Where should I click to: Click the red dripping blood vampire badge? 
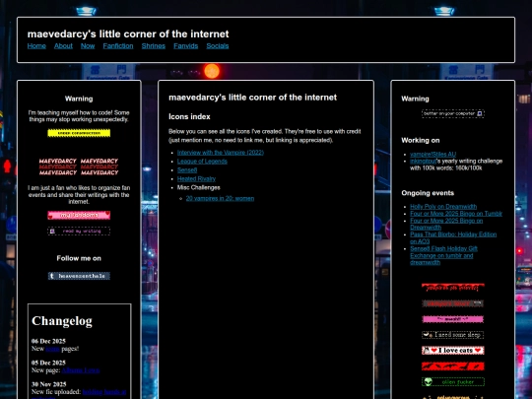(x=452, y=288)
